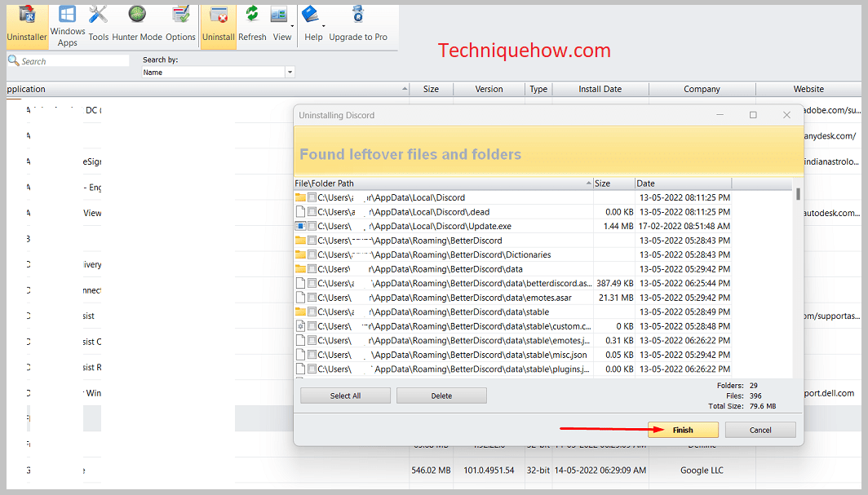Viewport: 868px width, 495px height.
Task: Click Upgrade to Pro
Action: tap(358, 25)
